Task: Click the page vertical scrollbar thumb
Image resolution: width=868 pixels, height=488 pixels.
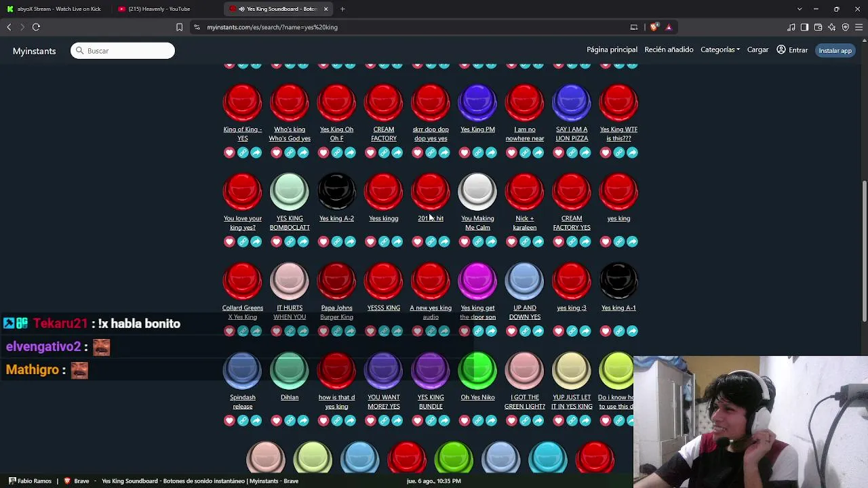Action: [864, 251]
